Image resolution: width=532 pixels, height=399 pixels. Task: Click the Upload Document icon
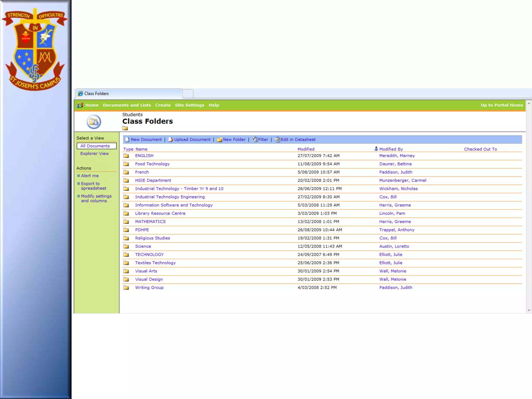tap(170, 139)
